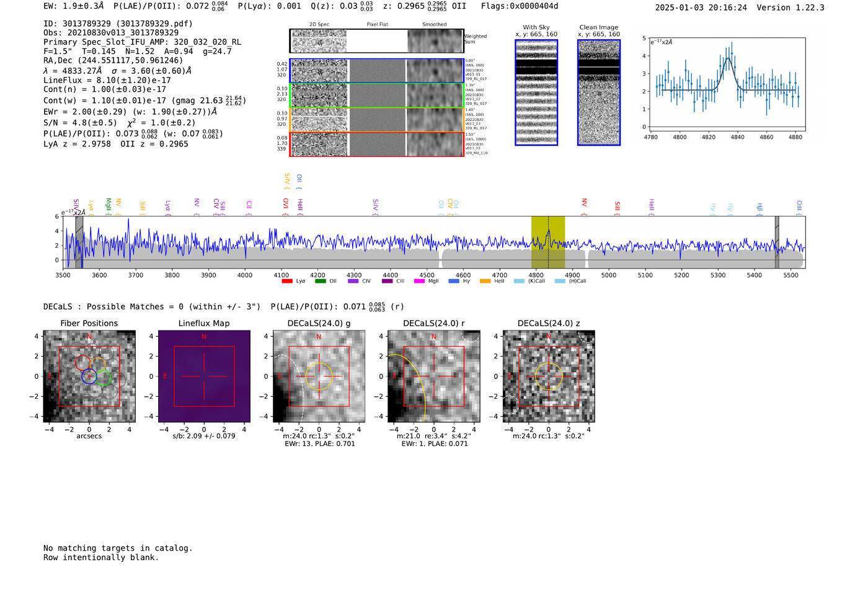The width and height of the screenshot is (868, 591).
Task: Click the 'Primary Spec_Slot_IFU_AMP: 320_032_020_RL' line
Action: (142, 42)
